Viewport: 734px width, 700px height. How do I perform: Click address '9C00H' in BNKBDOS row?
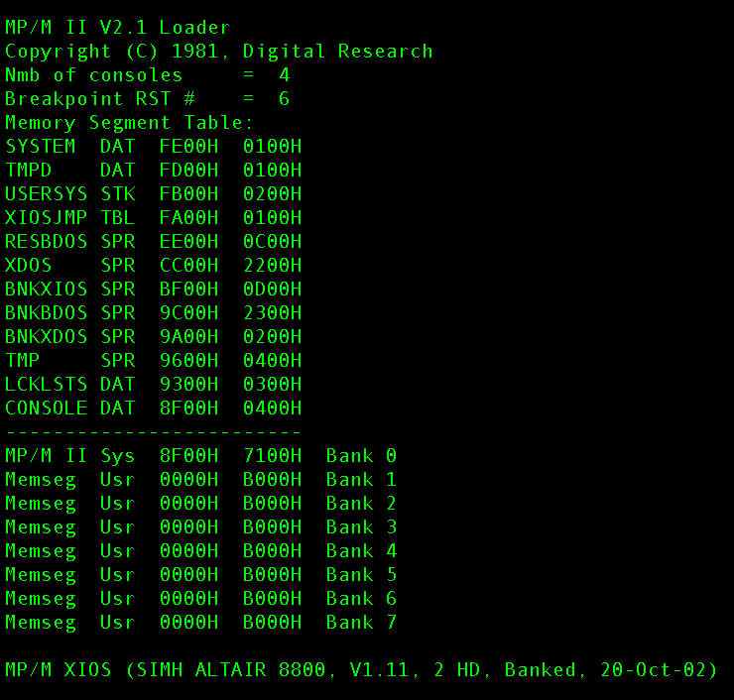[x=188, y=313]
